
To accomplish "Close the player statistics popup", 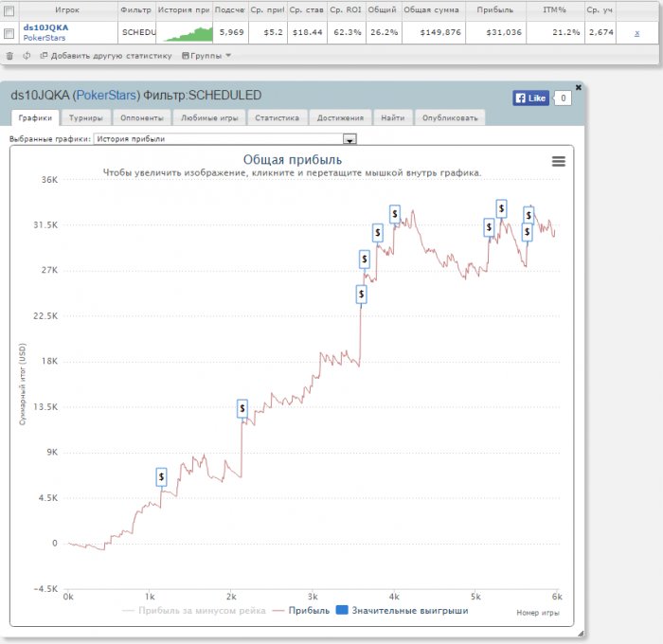I will (x=579, y=87).
